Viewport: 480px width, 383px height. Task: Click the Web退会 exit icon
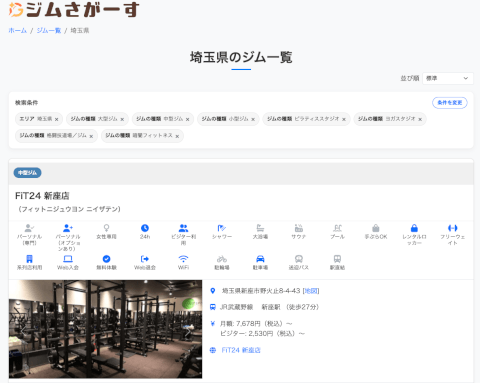[145, 259]
